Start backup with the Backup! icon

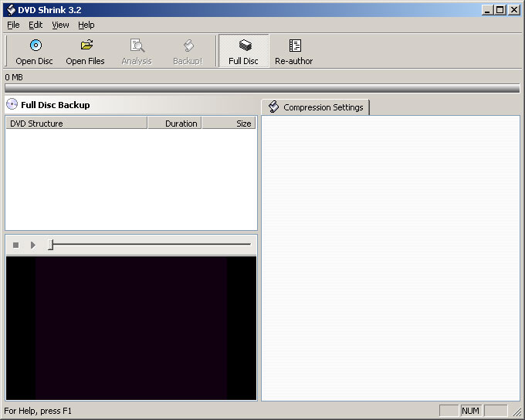[x=188, y=46]
